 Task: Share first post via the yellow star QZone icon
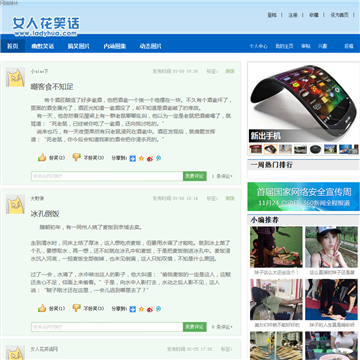pyautogui.click(x=141, y=159)
